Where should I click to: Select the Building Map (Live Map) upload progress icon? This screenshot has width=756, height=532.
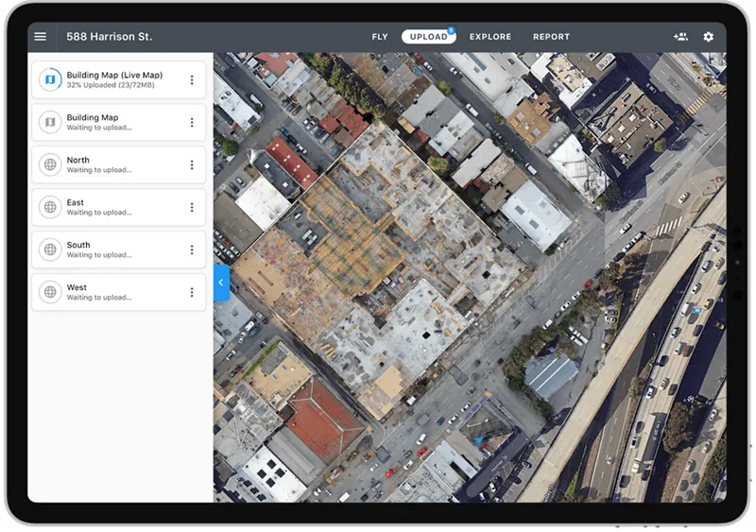pyautogui.click(x=50, y=79)
